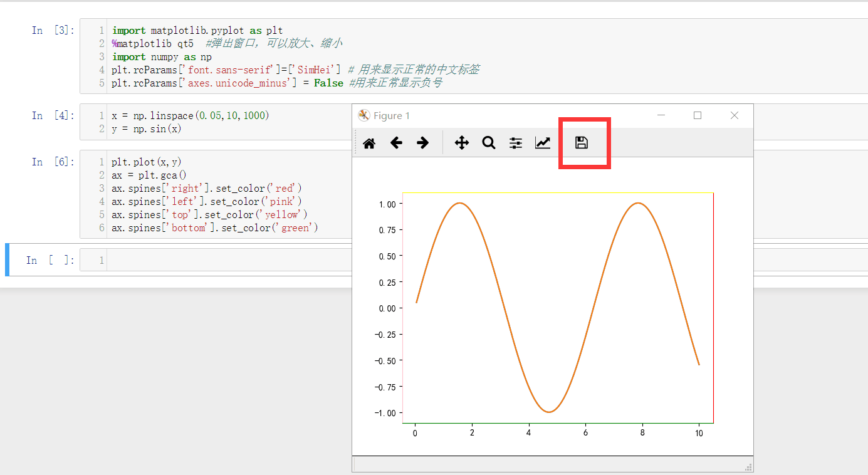Go forward to the next plot view
868x475 pixels.
point(423,143)
